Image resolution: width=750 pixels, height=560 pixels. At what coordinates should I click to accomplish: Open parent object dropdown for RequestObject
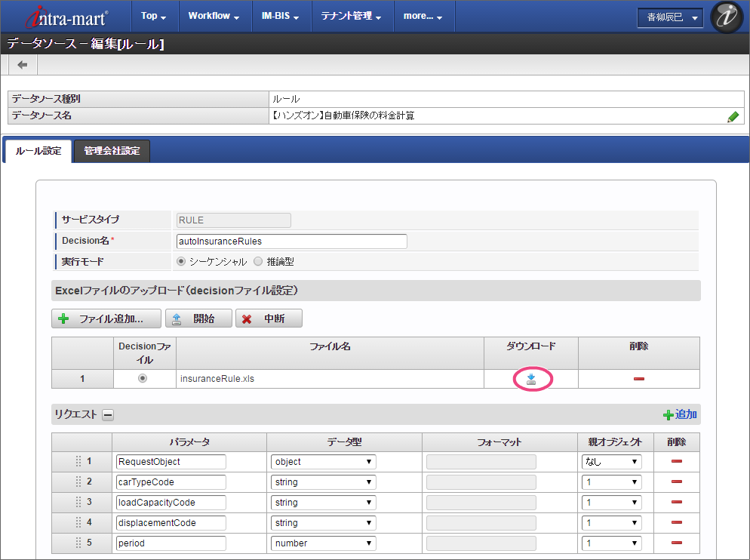click(611, 462)
